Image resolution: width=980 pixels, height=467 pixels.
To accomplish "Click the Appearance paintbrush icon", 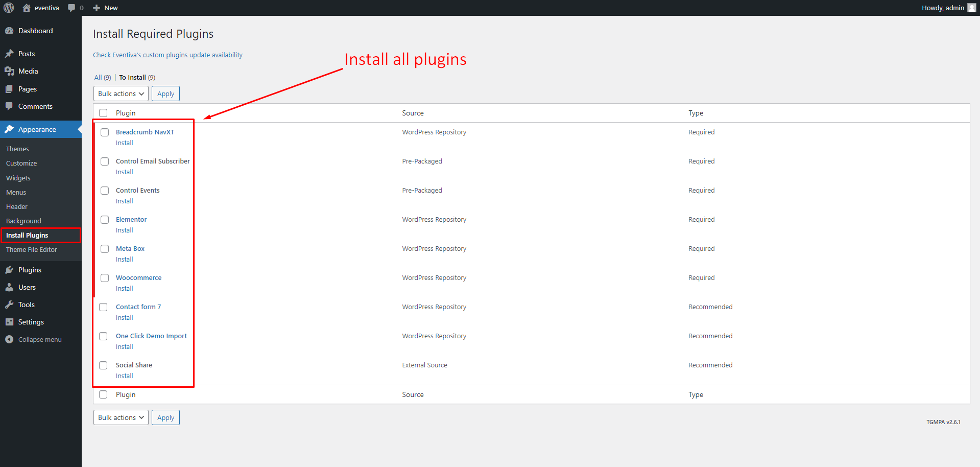I will pos(9,129).
